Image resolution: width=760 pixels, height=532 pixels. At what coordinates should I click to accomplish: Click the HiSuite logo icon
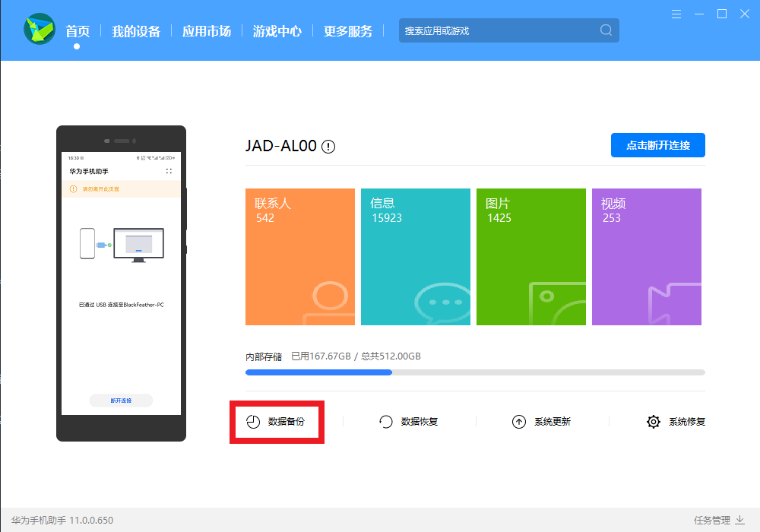pyautogui.click(x=40, y=30)
